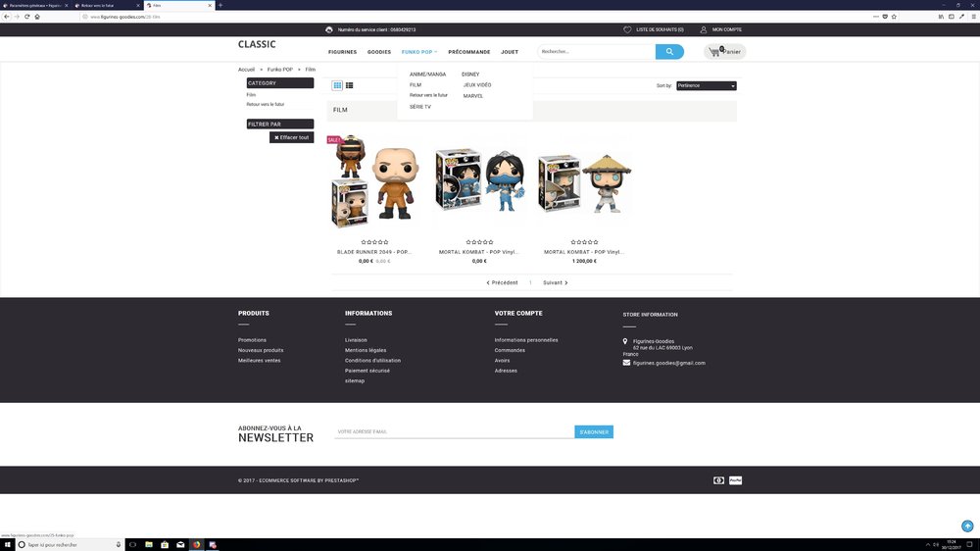This screenshot has width=980, height=551.
Task: Go to the Précédent page
Action: tap(502, 282)
